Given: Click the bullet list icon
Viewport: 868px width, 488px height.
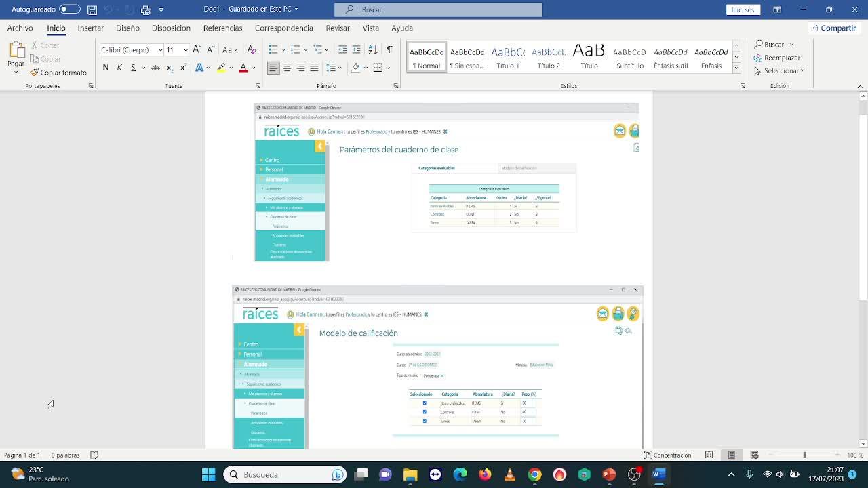Looking at the screenshot, I should pos(273,49).
